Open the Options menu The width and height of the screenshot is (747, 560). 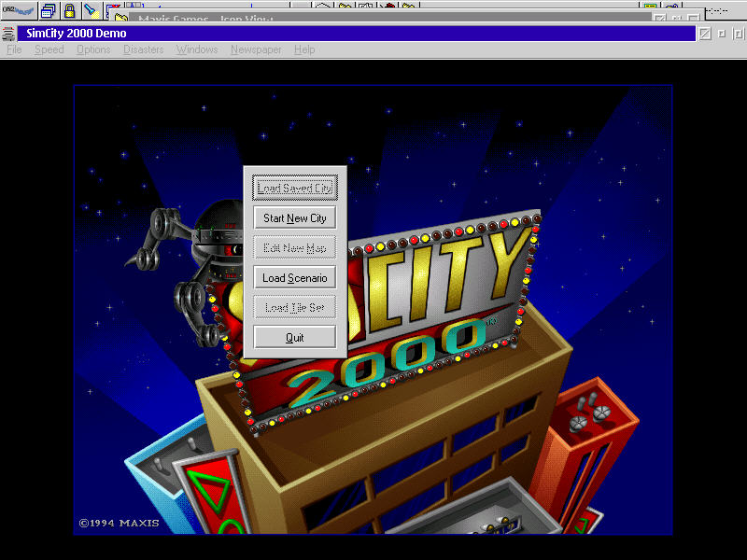point(93,49)
